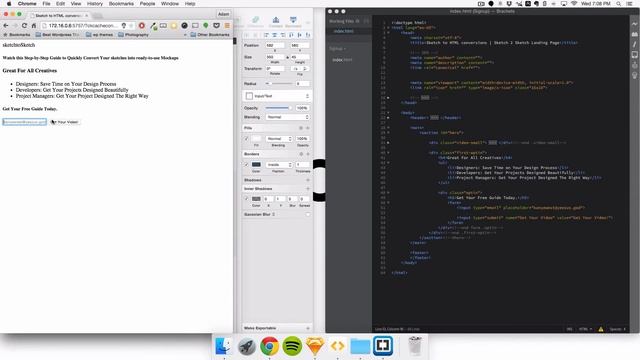Open the Fill blending Normal dropdown
Screen dimensions: 640x360
pos(279,139)
